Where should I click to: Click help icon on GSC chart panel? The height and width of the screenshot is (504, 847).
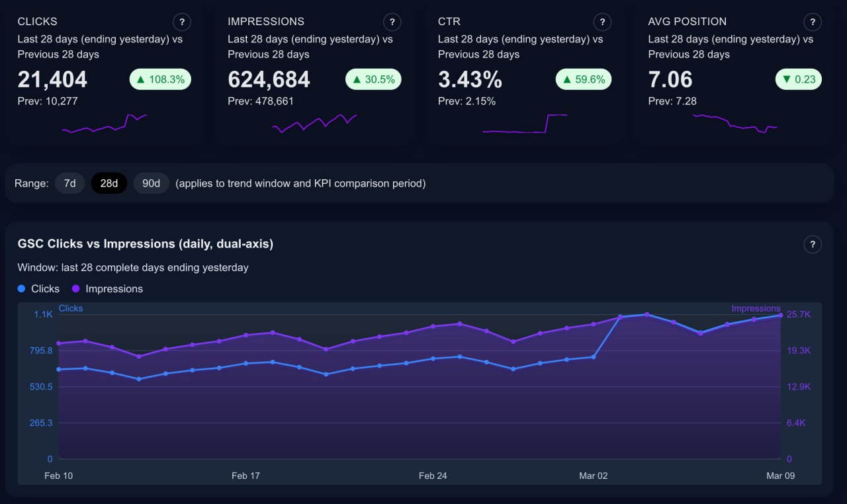[813, 244]
